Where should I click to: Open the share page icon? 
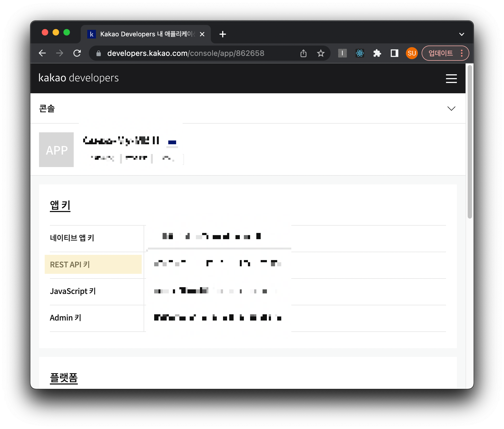pyautogui.click(x=303, y=53)
